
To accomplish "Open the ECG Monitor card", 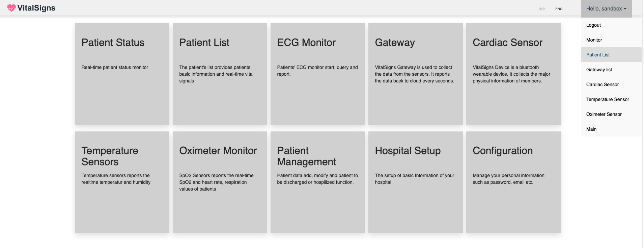I will coord(318,74).
